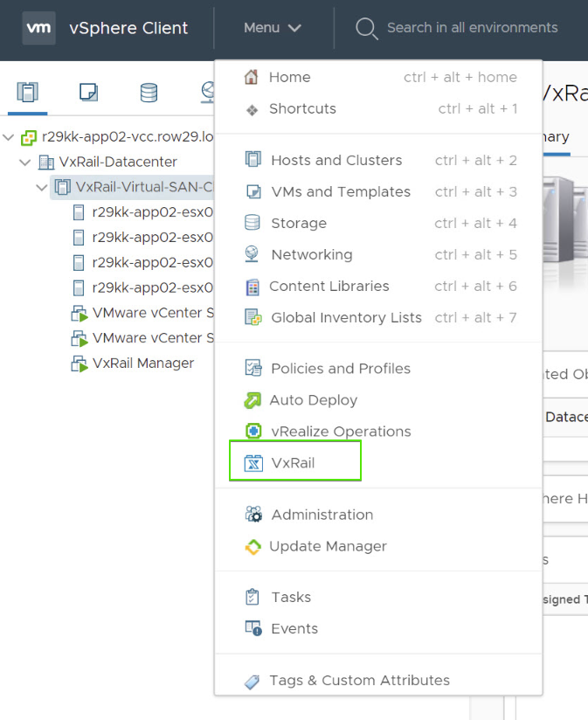This screenshot has width=588, height=720.
Task: Focus the Search in all environments field
Action: 472,28
